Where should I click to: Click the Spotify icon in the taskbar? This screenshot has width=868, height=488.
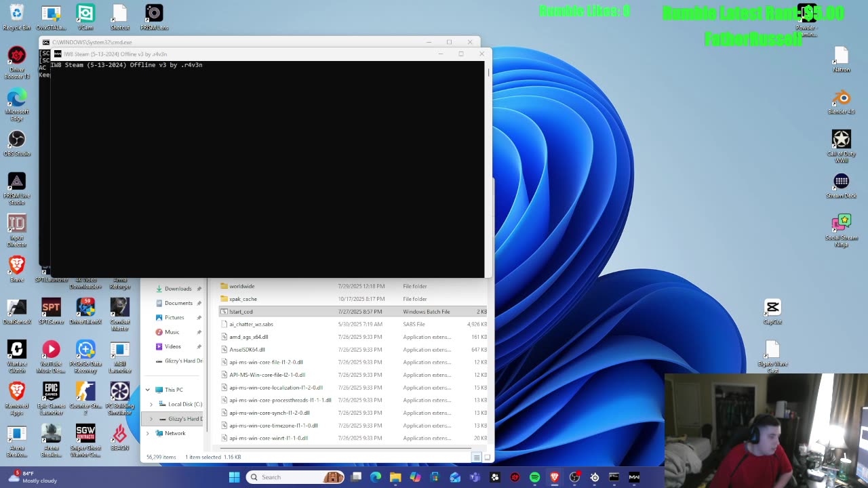click(534, 477)
